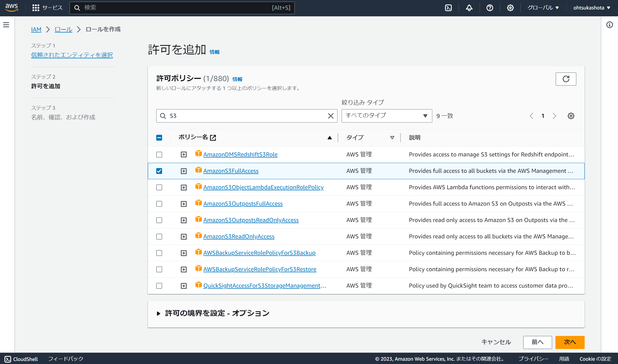Image resolution: width=618 pixels, height=364 pixels.
Task: Expand details for AmazonS3ReadOnlyAccess policy
Action: pos(183,236)
